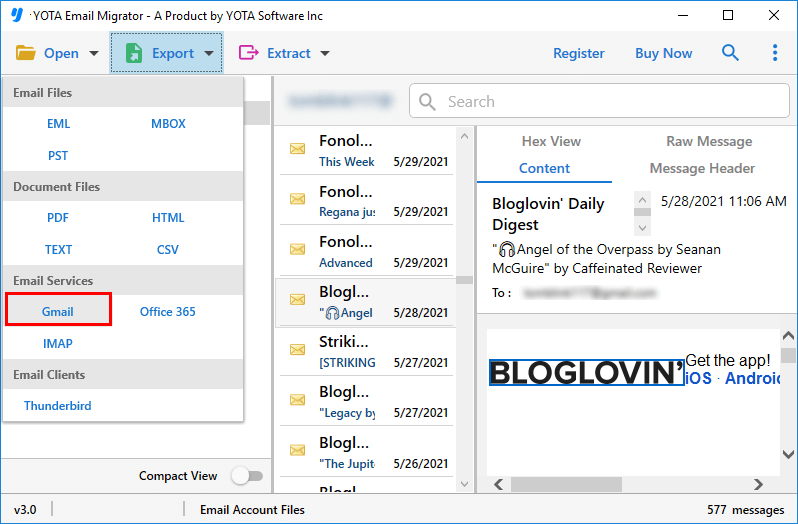Click header scroll down arrow near date
The width and height of the screenshot is (798, 524).
pyautogui.click(x=642, y=227)
